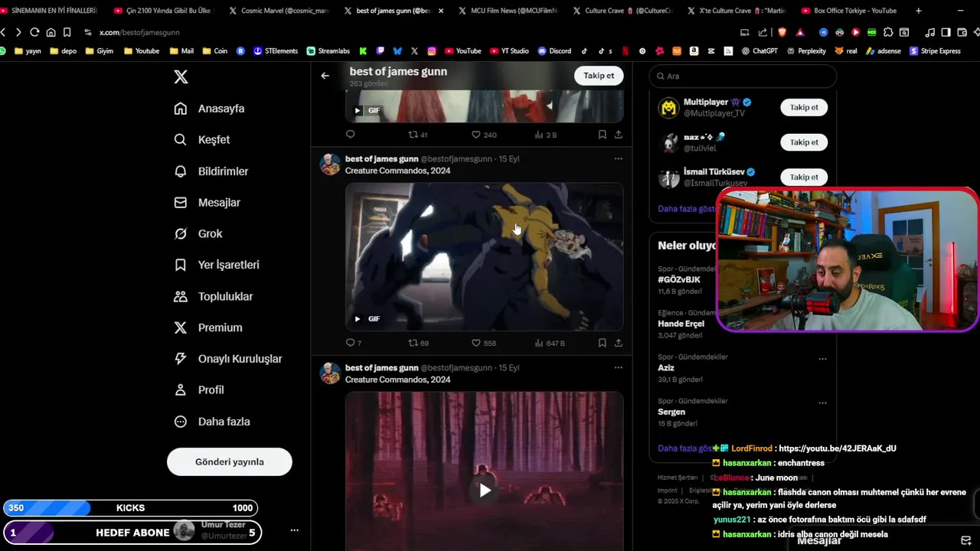Screen dimensions: 980x551
Task: Open the depo bookmark folder
Action: pos(63,51)
